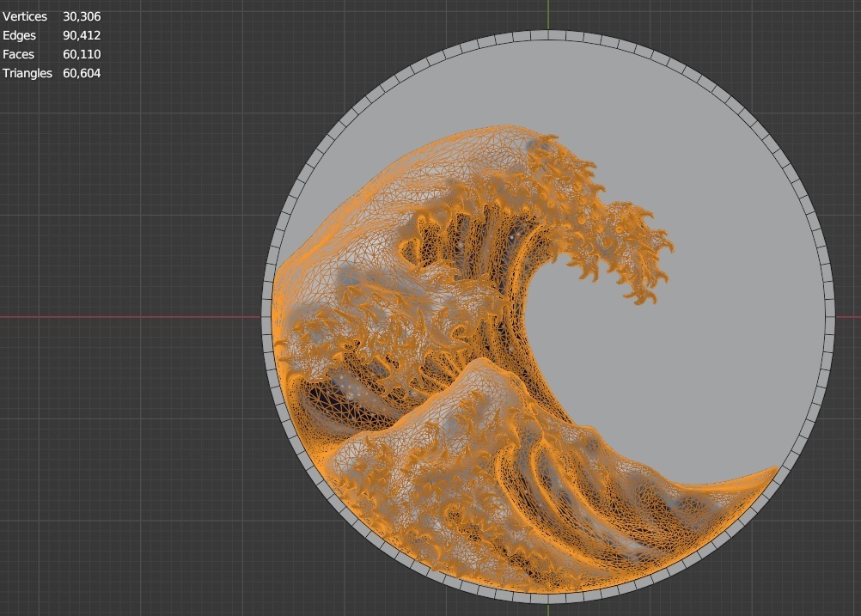Click the "Vertices" statistics label
861x616 pixels.
click(x=25, y=16)
